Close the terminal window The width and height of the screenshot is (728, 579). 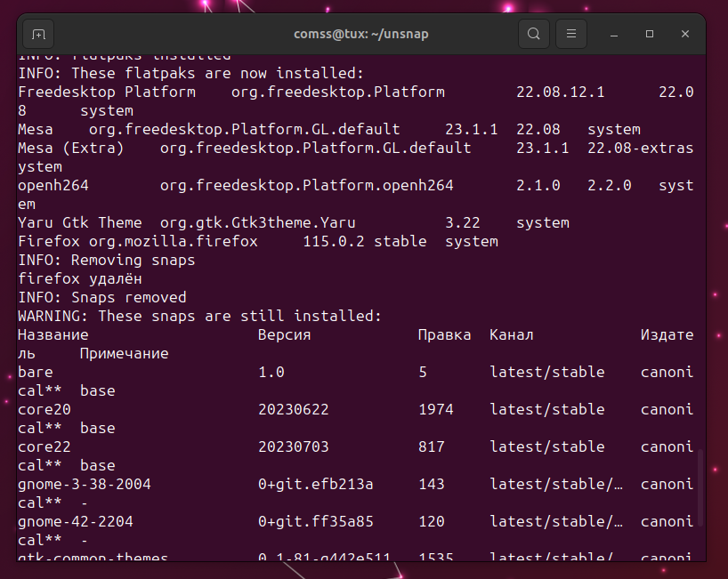(685, 35)
